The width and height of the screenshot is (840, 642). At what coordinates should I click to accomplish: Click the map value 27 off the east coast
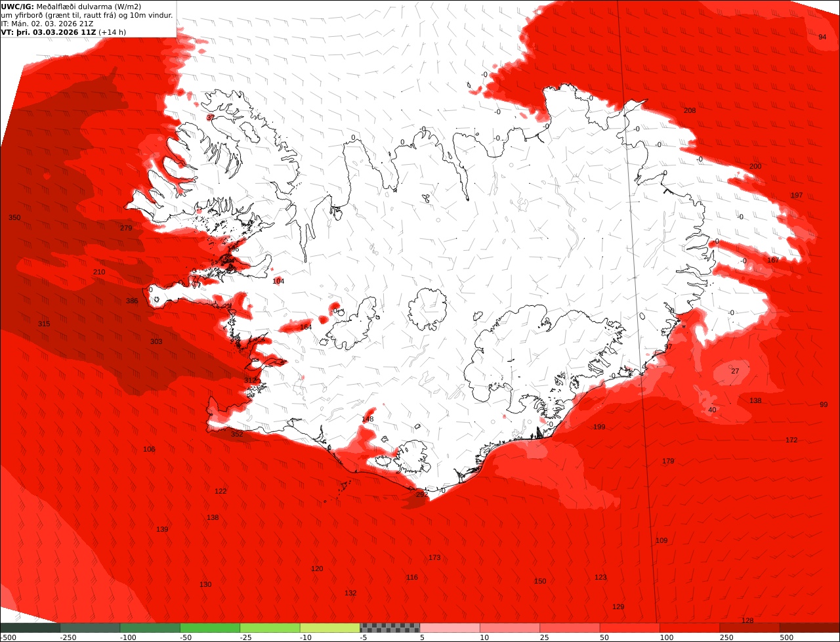coord(735,371)
